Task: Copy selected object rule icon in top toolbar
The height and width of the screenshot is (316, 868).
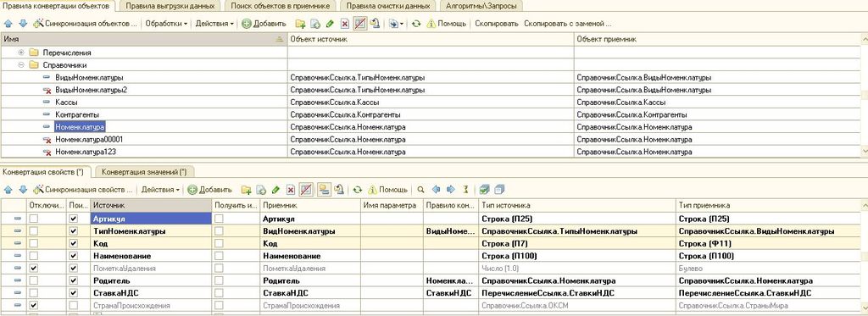Action: coord(315,24)
